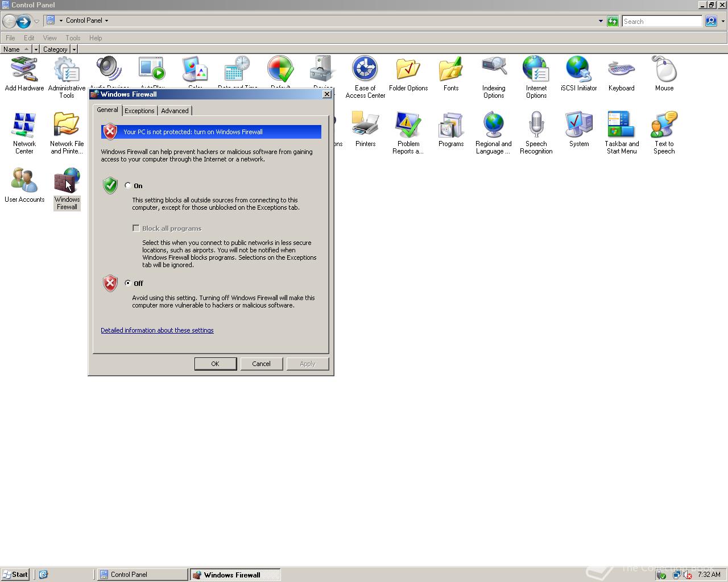The image size is (728, 582).
Task: Expand the Category column dropdown arrow
Action: coord(74,49)
